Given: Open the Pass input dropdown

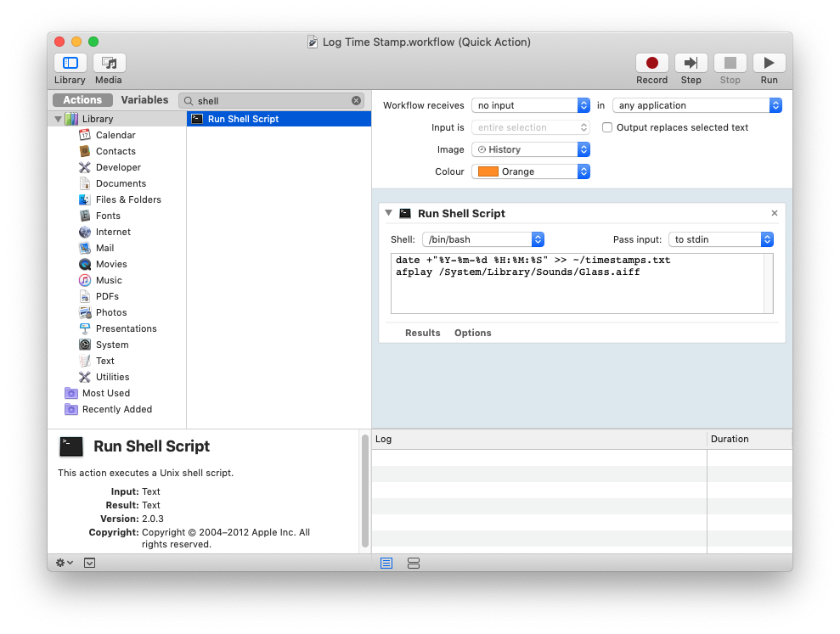Looking at the screenshot, I should tap(720, 239).
